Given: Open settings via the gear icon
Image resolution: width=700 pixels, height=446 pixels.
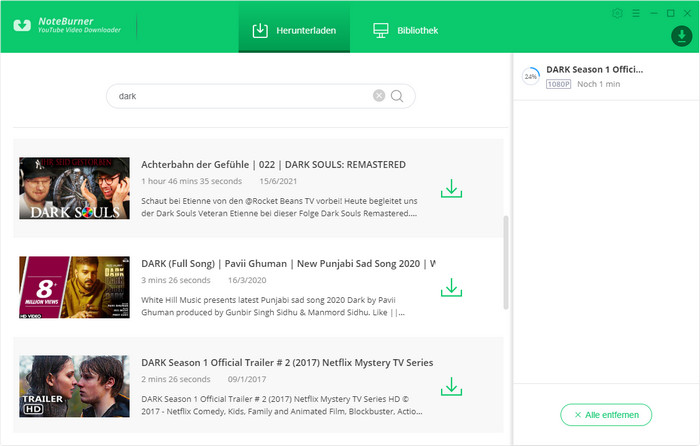Looking at the screenshot, I should pos(617,13).
